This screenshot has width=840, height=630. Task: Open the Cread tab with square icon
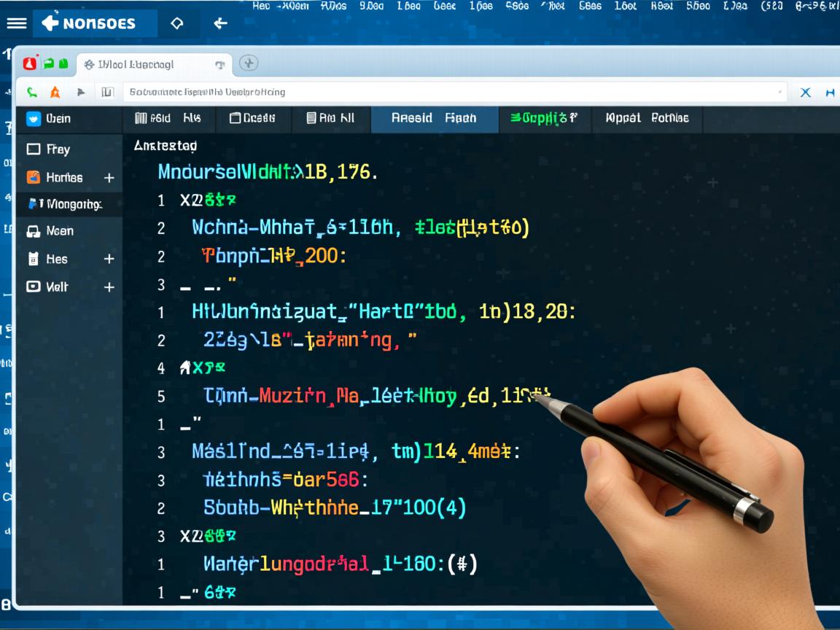tap(252, 118)
